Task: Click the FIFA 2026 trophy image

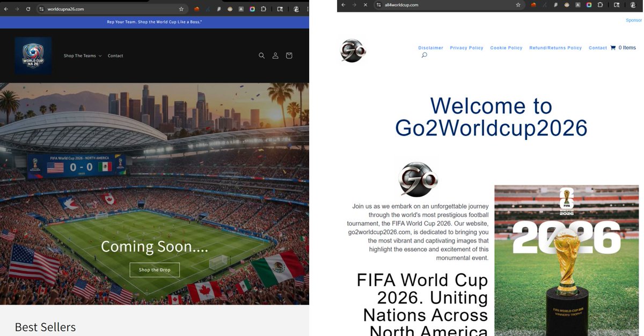Action: click(x=567, y=260)
